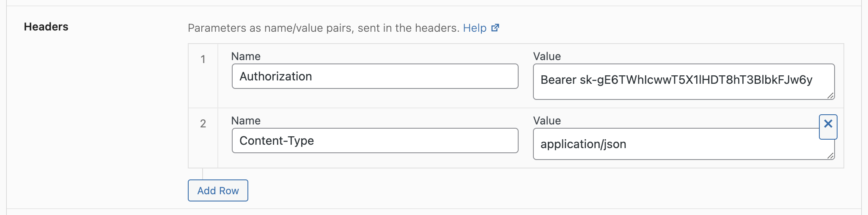Focus the Bearer token value field
The image size is (868, 215).
pyautogui.click(x=684, y=82)
